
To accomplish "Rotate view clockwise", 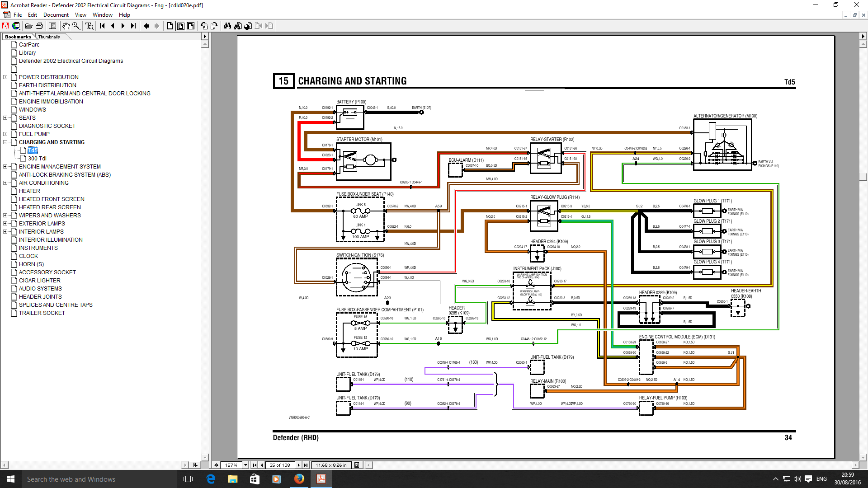I will click(x=214, y=26).
